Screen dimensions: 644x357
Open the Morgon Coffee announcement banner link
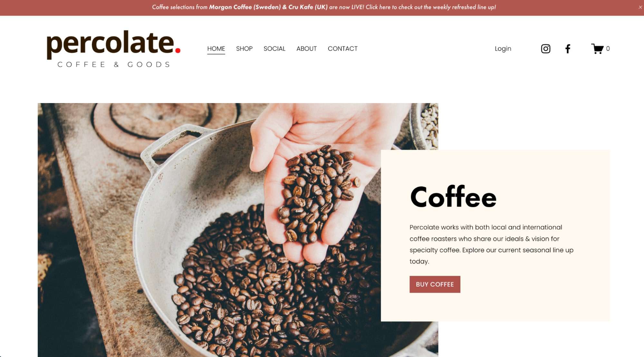coord(324,7)
